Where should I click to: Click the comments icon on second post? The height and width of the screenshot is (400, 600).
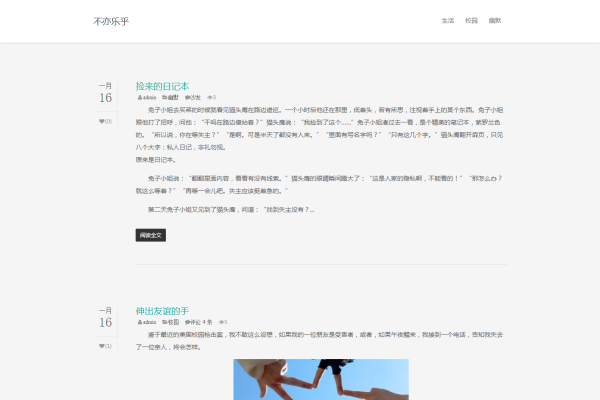(x=187, y=322)
